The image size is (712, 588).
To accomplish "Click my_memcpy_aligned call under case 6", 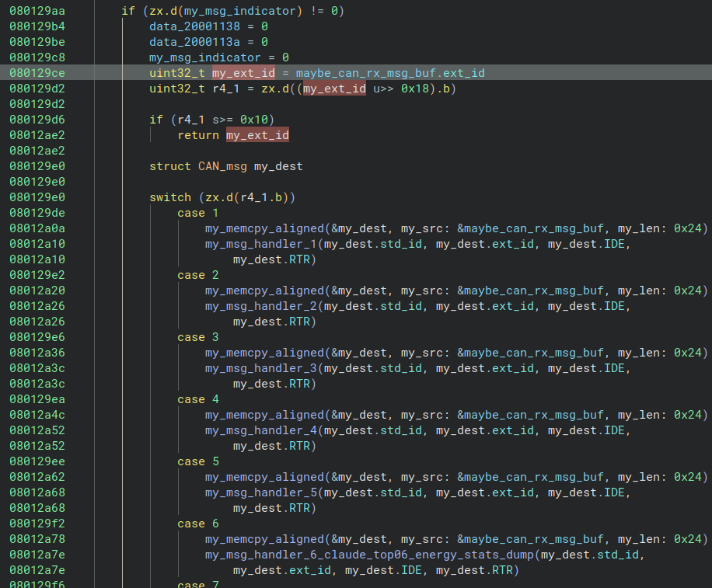I will coord(264,540).
